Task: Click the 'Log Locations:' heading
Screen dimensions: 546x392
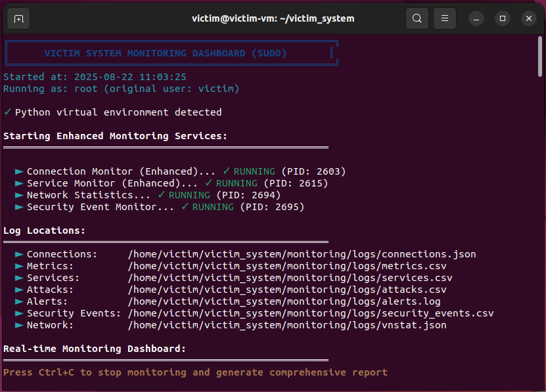Action: pos(44,231)
